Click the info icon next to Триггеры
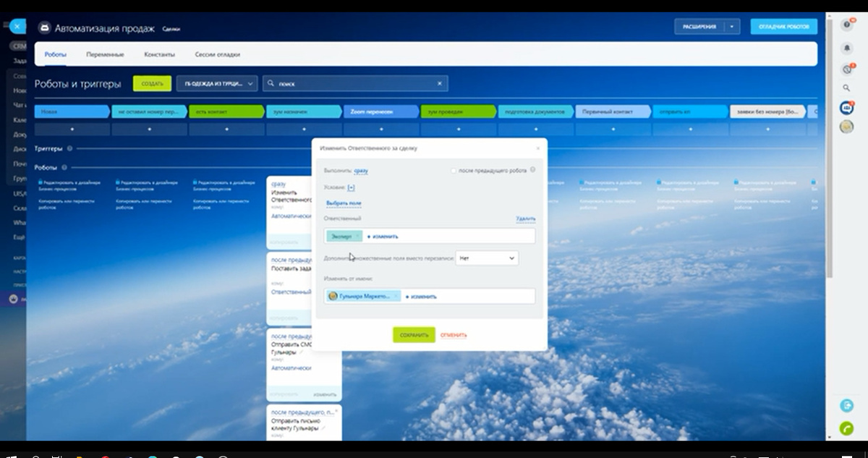 point(69,148)
